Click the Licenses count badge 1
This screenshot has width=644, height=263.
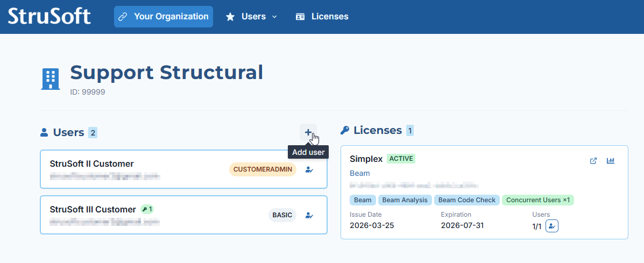click(410, 131)
